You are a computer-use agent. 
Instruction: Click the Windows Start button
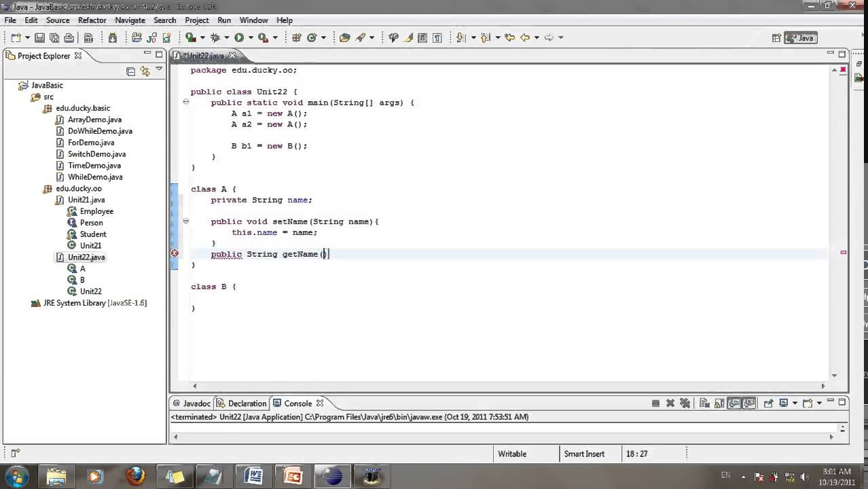tap(16, 475)
